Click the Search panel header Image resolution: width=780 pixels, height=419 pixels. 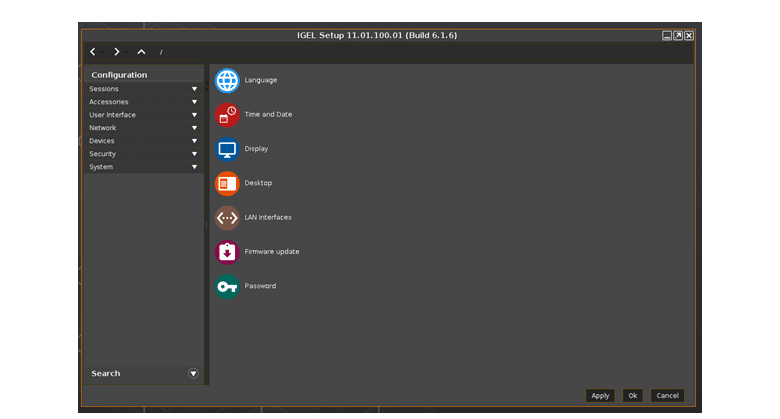click(x=144, y=374)
